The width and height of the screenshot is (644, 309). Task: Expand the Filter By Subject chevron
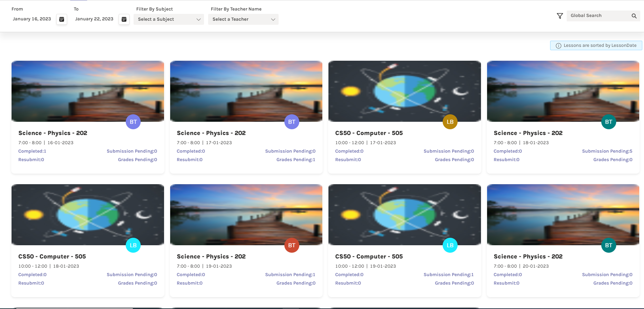click(x=198, y=19)
